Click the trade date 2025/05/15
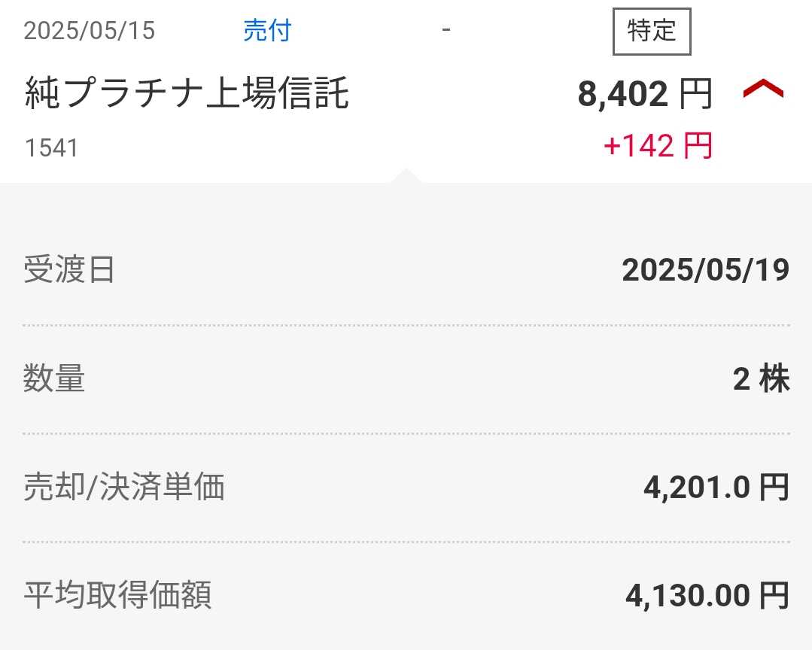 [x=90, y=32]
